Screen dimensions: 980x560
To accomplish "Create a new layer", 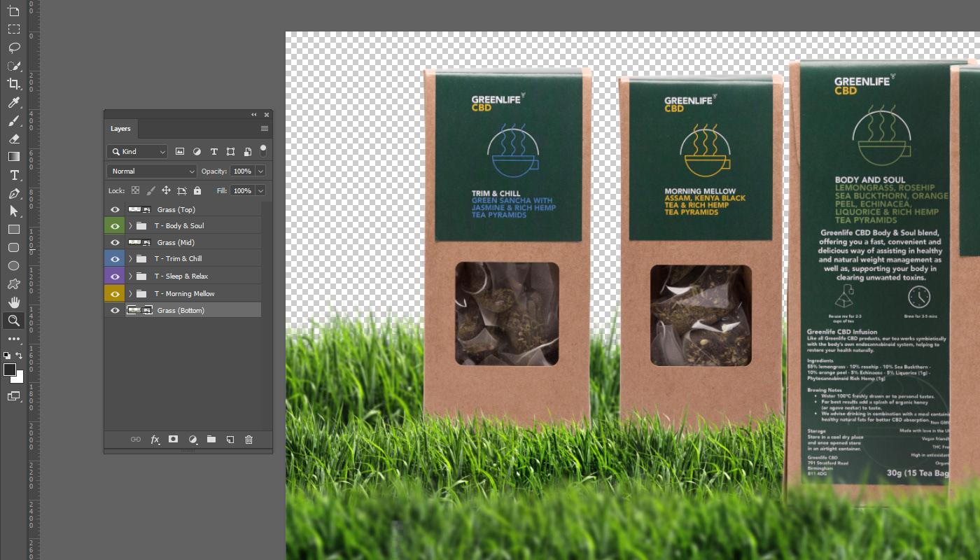I will pyautogui.click(x=230, y=440).
